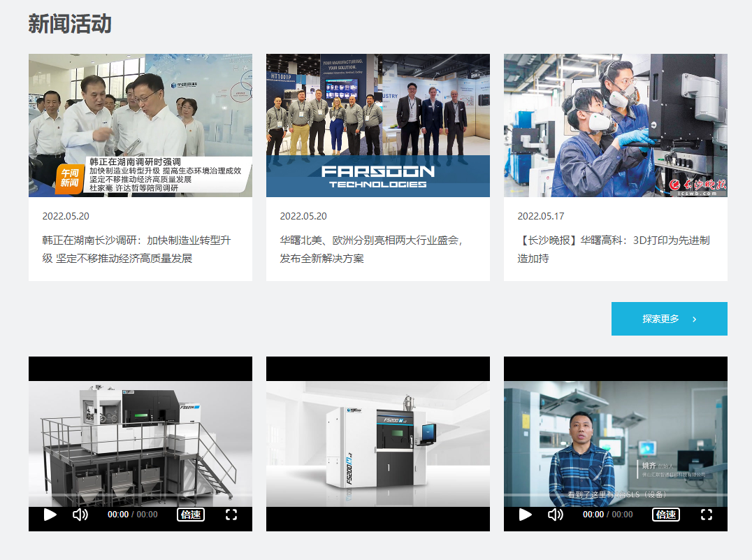Click the 探索更多 button

point(668,318)
